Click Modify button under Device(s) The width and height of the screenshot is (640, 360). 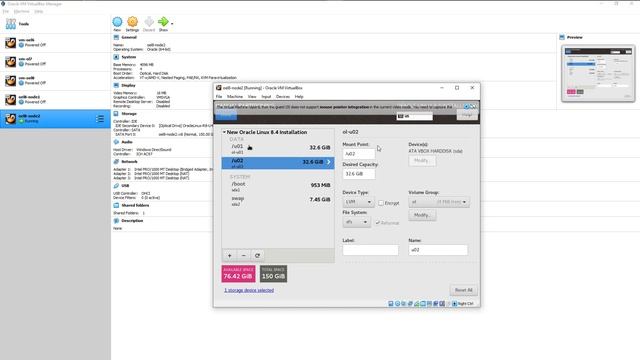coord(422,160)
